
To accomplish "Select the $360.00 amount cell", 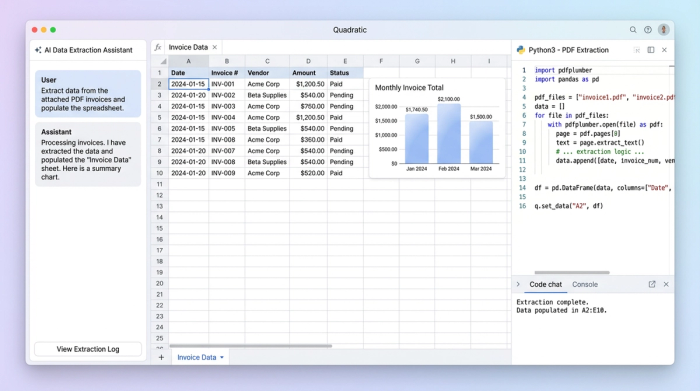I will point(308,140).
